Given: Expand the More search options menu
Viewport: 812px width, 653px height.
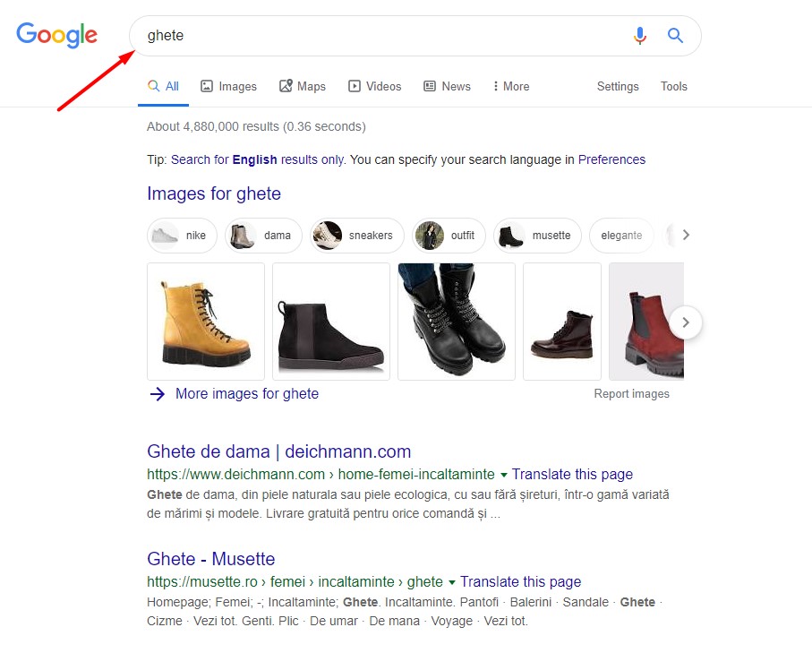Looking at the screenshot, I should (x=511, y=87).
